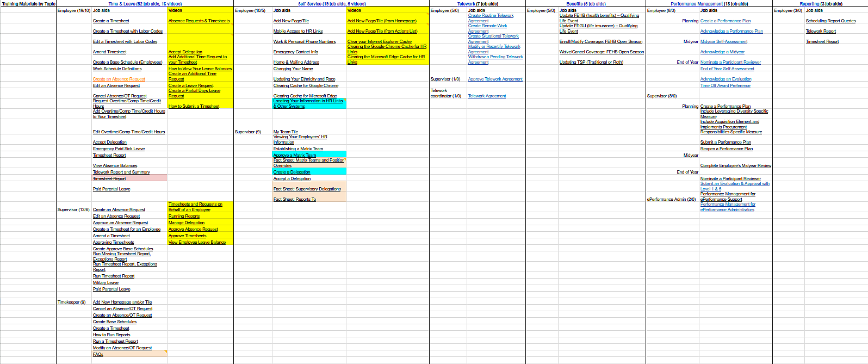Open the How to Run Reports link

point(111,335)
